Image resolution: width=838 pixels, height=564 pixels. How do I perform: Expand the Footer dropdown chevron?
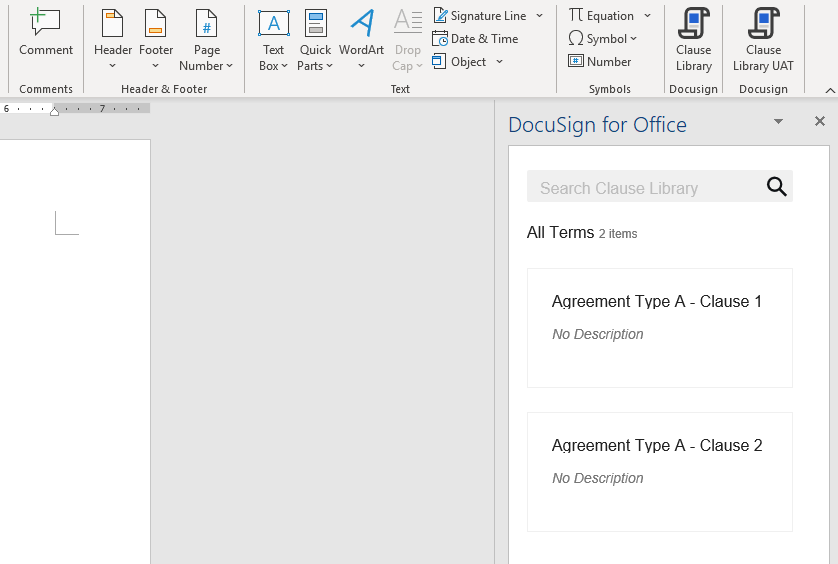click(x=156, y=66)
